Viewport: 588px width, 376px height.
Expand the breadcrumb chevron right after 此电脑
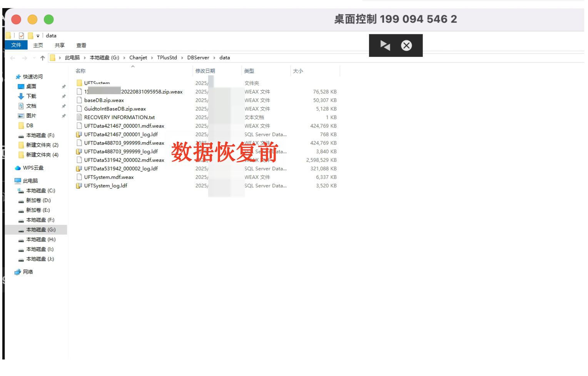click(x=85, y=58)
